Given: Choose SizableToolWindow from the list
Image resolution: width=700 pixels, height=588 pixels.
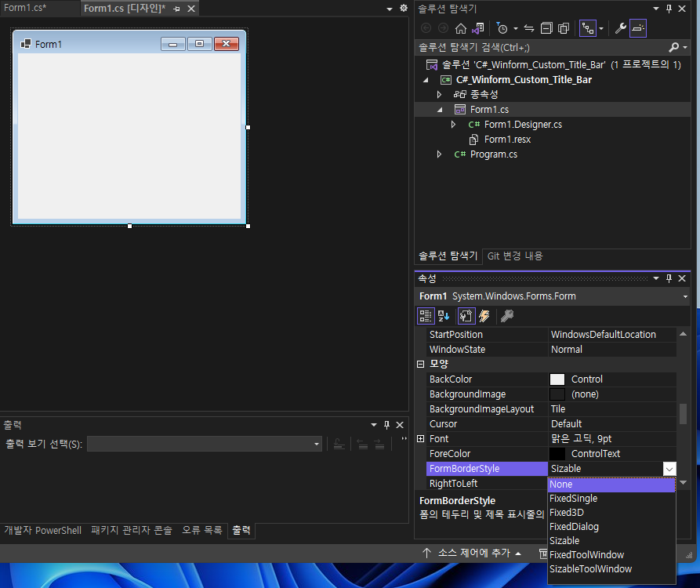Looking at the screenshot, I should 611,569.
